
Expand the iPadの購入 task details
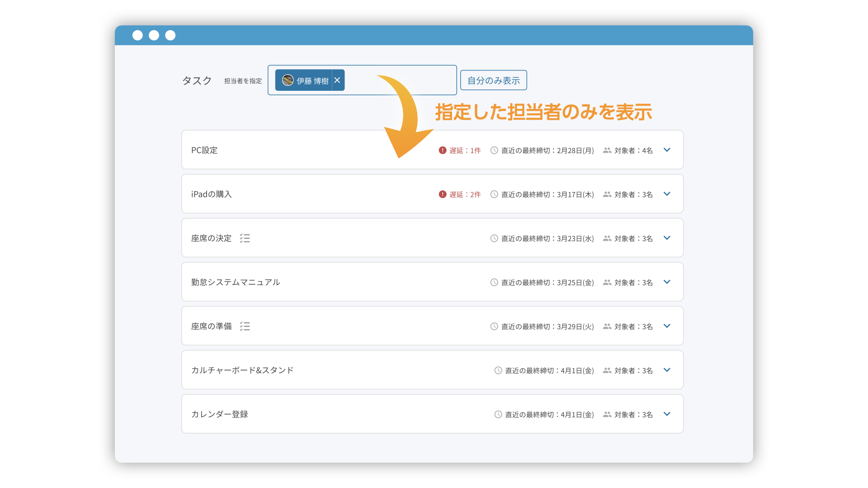(x=667, y=194)
